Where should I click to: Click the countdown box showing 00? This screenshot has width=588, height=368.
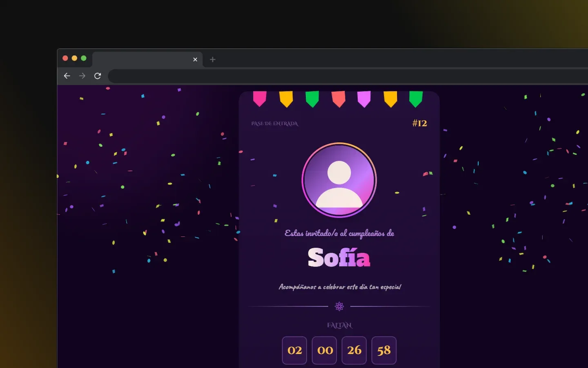[x=324, y=350]
